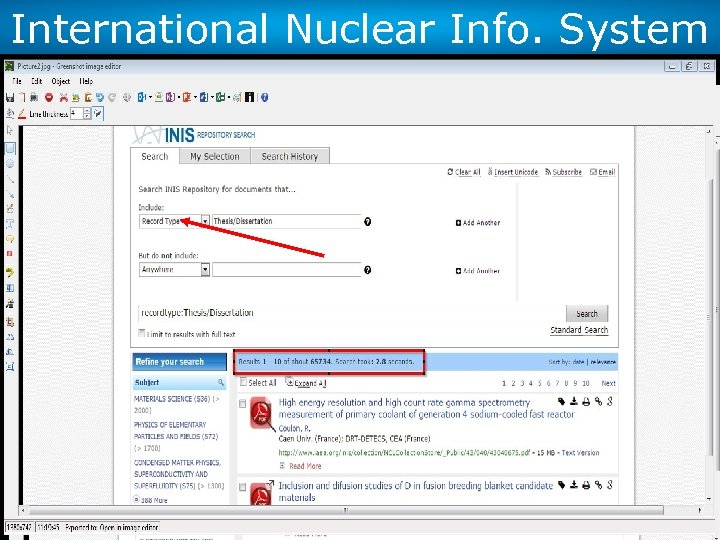Select the Crop tool in left toolbar
The height and width of the screenshot is (540, 720).
coord(10,322)
